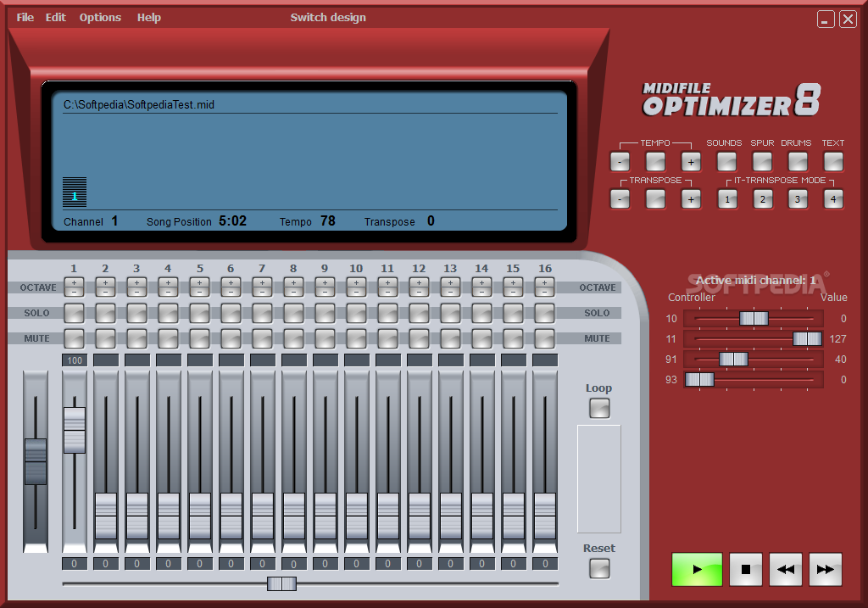The width and height of the screenshot is (868, 608).
Task: Click the channel 16 volume fader handle
Action: (x=545, y=516)
